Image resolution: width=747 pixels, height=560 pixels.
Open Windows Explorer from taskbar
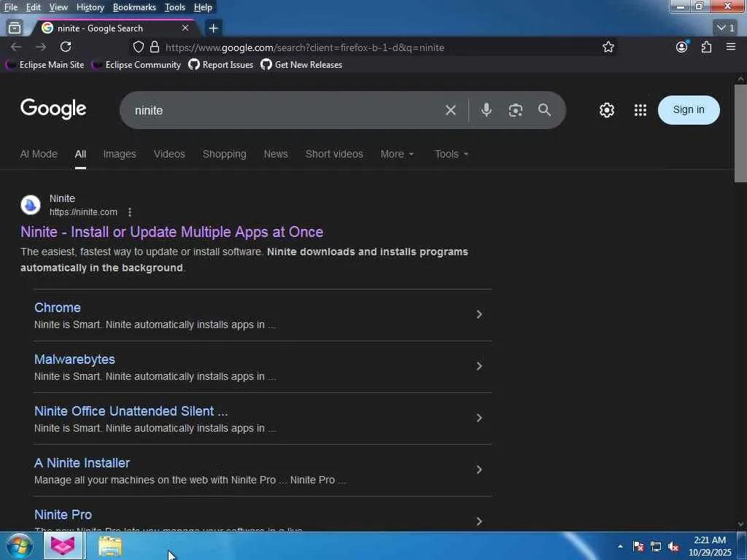coord(110,546)
